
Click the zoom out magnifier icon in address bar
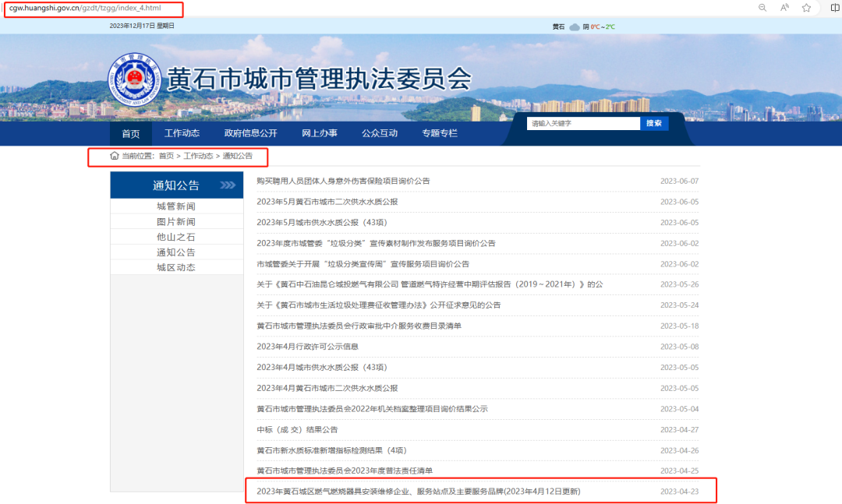click(x=762, y=8)
